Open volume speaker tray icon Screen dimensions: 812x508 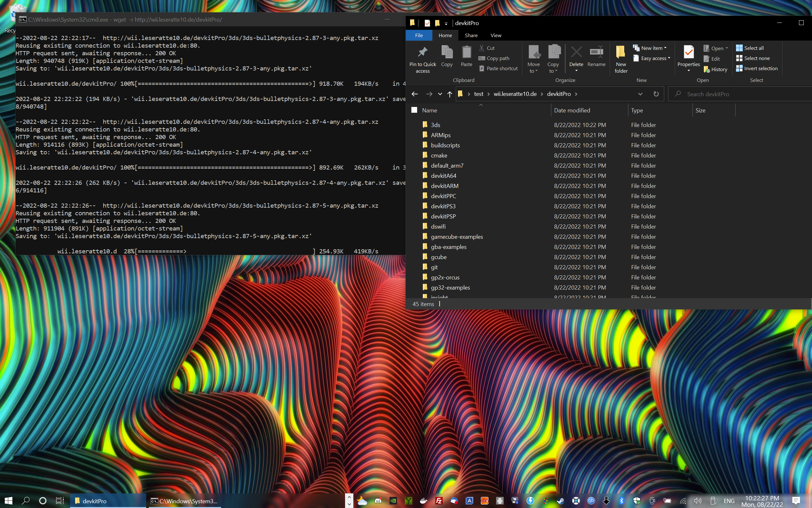(697, 501)
